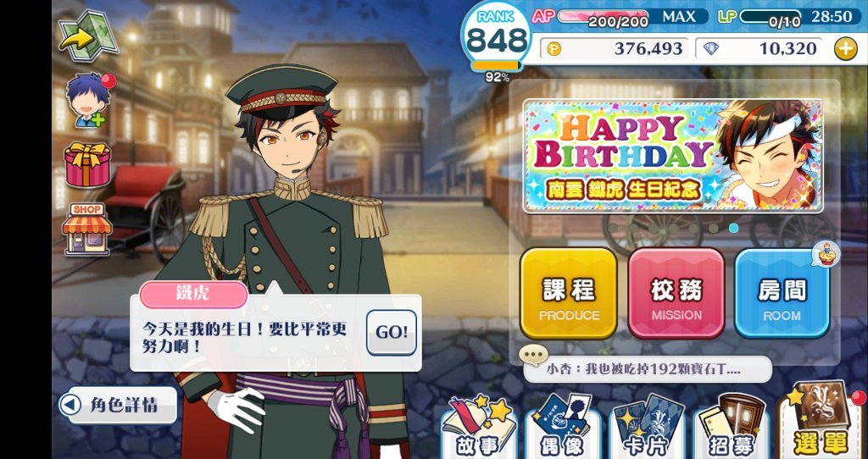Tap the cupcake badge on the 房間 button
The image size is (868, 459).
[826, 254]
